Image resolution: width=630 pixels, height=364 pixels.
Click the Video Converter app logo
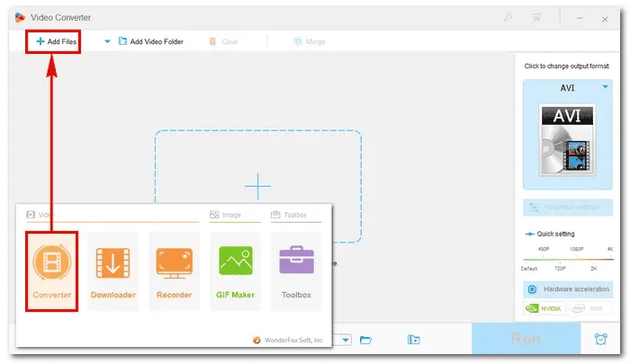pyautogui.click(x=20, y=17)
